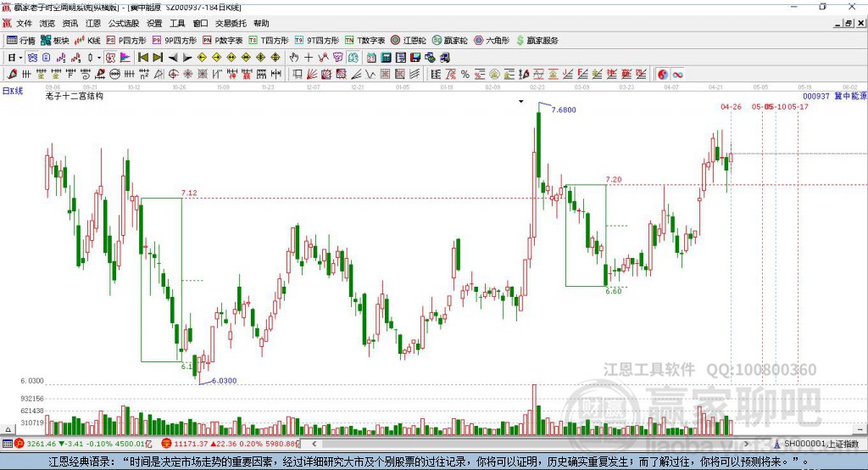The width and height of the screenshot is (868, 470).
Task: Select the rectangle drawing tool
Action: [x=298, y=75]
